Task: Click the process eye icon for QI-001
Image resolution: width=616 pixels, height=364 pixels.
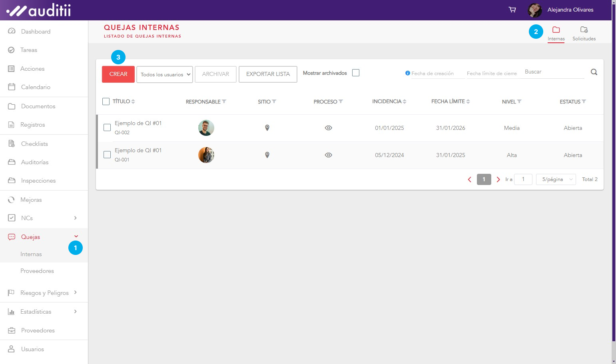Action: [x=328, y=155]
